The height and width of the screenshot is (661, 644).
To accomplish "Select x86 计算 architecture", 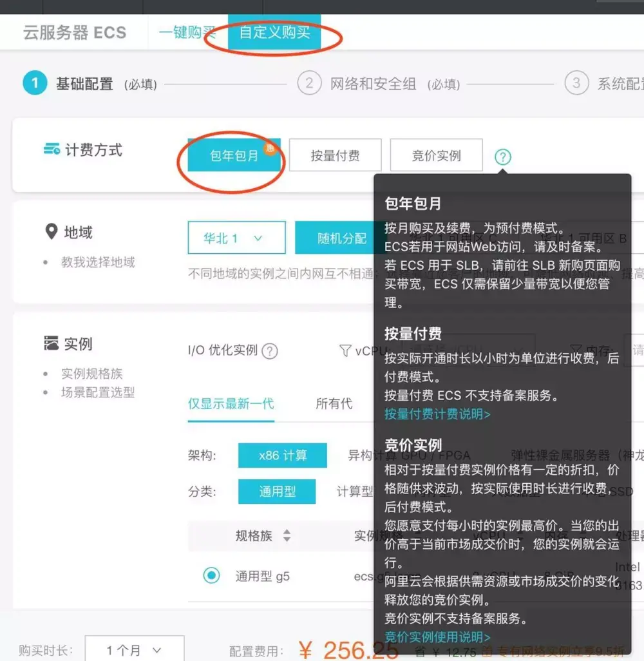I will point(282,455).
